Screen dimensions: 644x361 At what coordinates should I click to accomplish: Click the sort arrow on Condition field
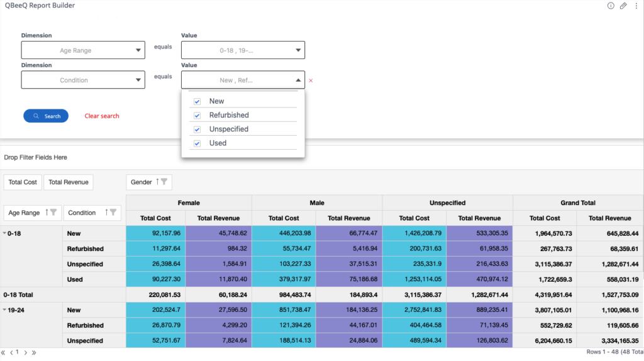(x=106, y=213)
